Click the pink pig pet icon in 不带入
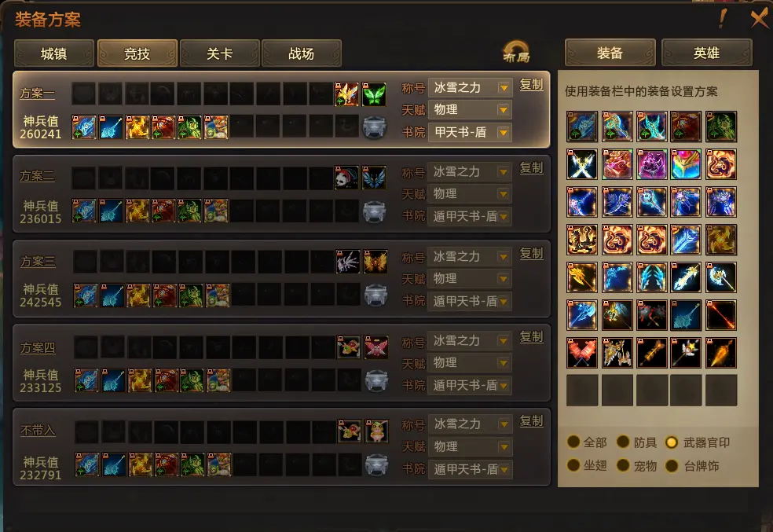 [x=376, y=431]
